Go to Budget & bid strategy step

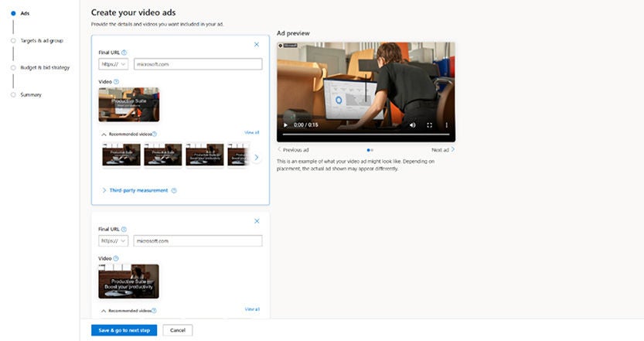pyautogui.click(x=45, y=67)
